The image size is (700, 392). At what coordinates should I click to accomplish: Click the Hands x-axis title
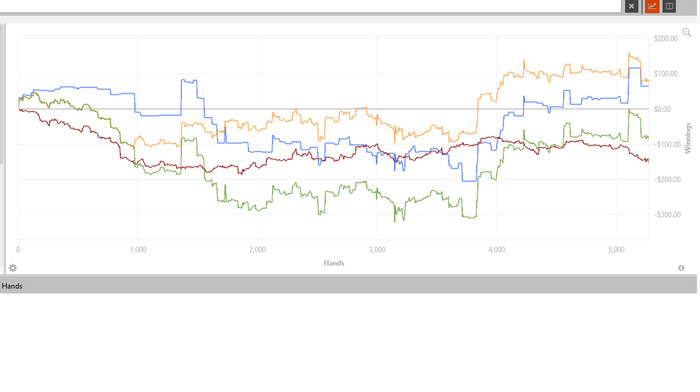[334, 263]
